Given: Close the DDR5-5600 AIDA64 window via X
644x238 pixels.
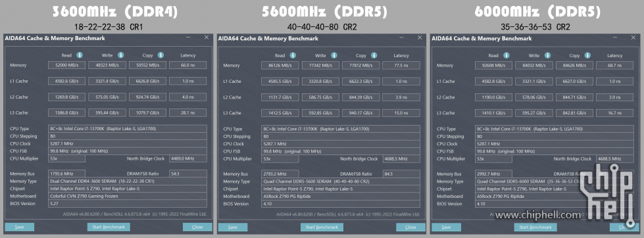Looking at the screenshot, I should point(419,37).
